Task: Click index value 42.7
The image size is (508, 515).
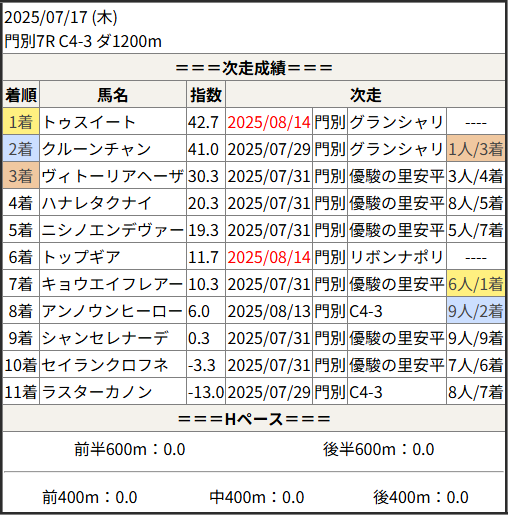Action: click(203, 122)
